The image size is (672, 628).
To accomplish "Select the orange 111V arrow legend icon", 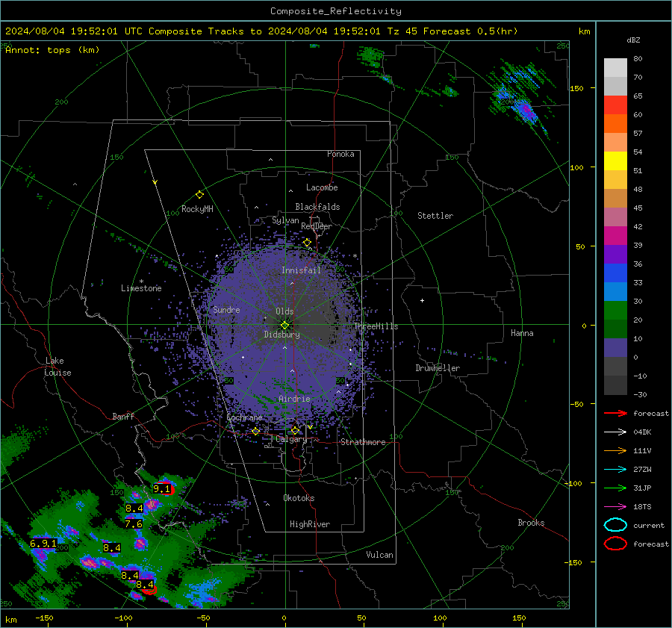I will coord(615,450).
